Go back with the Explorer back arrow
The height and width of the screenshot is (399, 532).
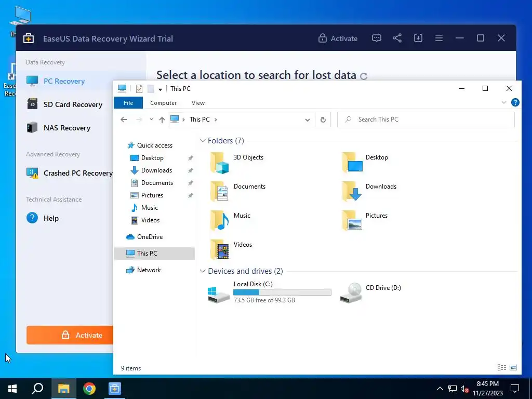(124, 119)
